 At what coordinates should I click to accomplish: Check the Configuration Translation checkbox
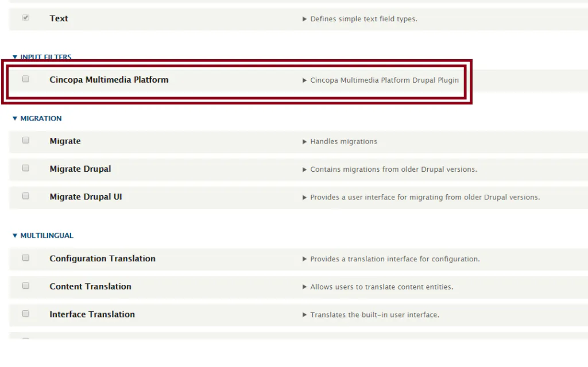[x=25, y=258]
